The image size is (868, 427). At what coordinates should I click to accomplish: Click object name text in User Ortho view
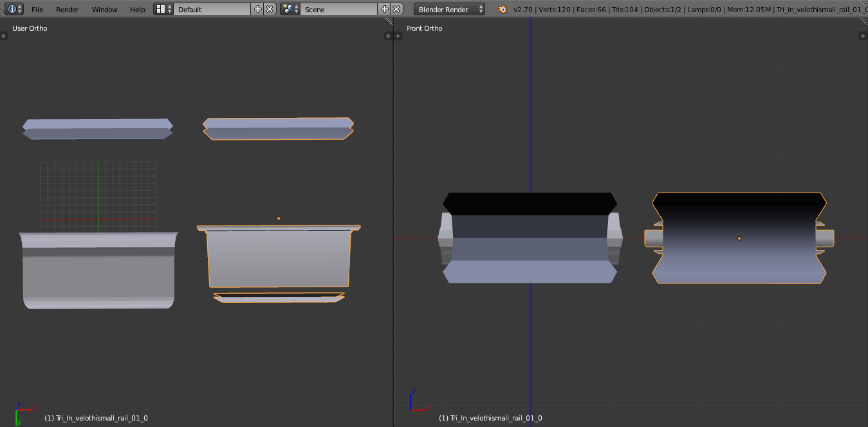click(96, 418)
